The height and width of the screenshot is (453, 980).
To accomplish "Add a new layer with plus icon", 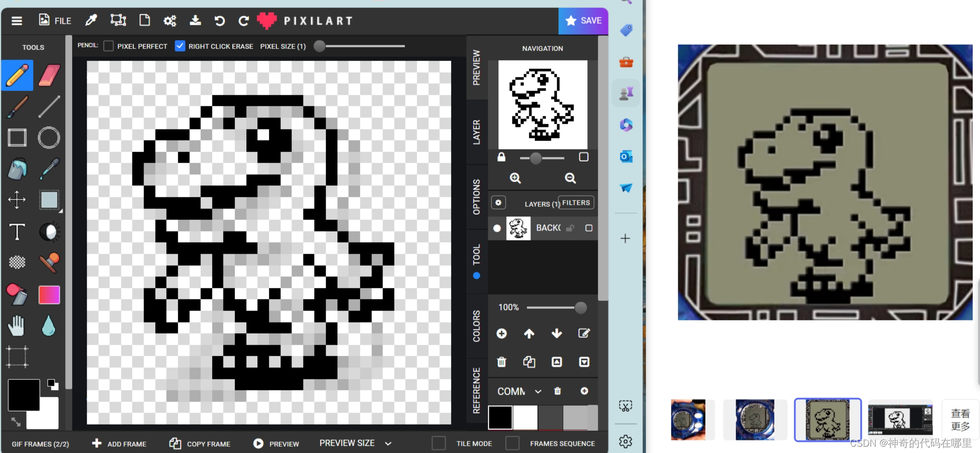I will 502,334.
